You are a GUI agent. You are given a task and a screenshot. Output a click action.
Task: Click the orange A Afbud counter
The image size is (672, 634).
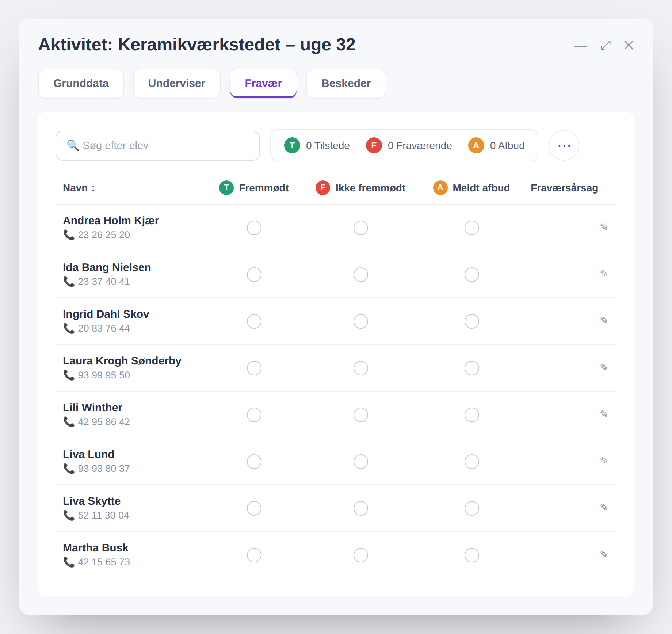point(496,145)
